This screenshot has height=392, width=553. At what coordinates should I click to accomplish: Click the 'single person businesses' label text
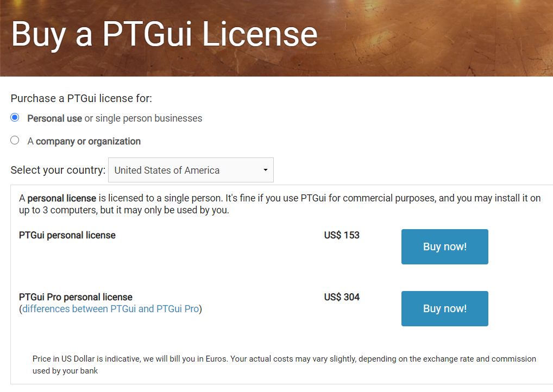pyautogui.click(x=149, y=118)
